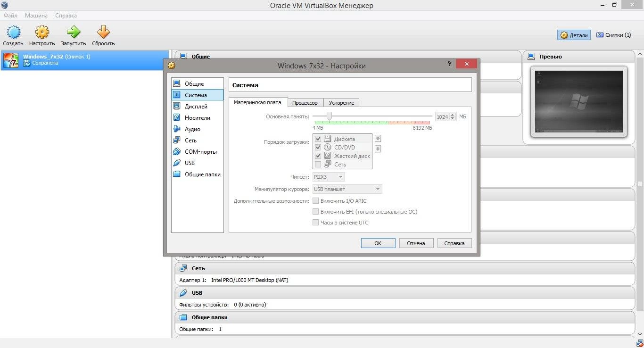This screenshot has height=348, width=644.
Task: Click the Создать (Create) toolbar icon
Action: tap(13, 32)
